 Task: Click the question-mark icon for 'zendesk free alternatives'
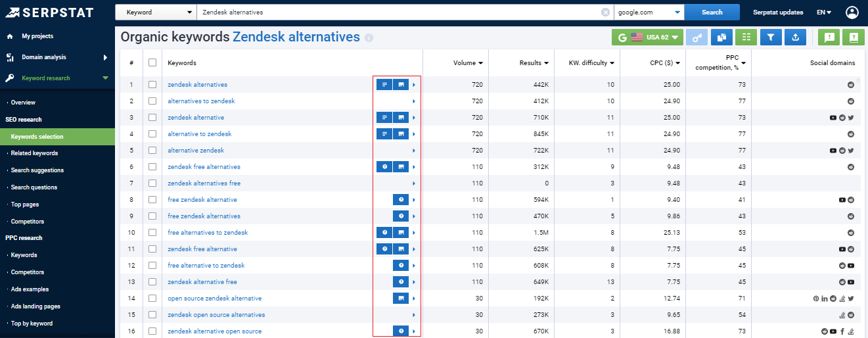pos(384,167)
